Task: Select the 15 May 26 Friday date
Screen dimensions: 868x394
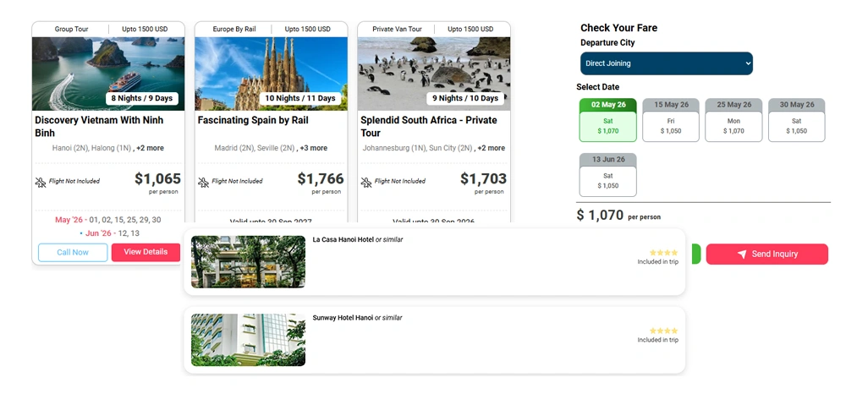Action: [x=671, y=121]
